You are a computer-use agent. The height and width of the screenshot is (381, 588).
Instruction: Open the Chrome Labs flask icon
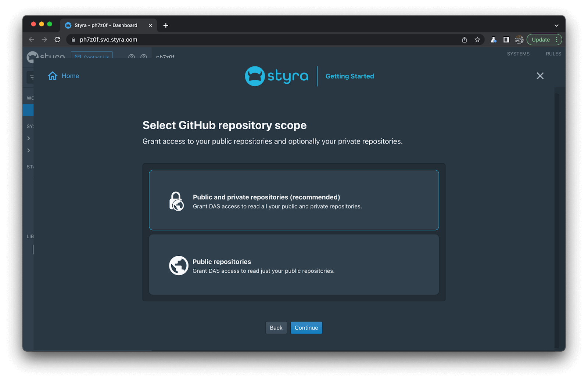tap(494, 40)
